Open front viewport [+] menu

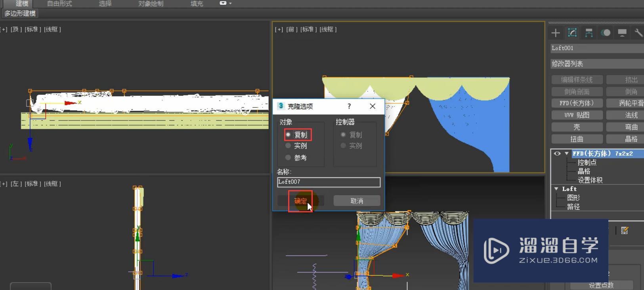pos(279,29)
